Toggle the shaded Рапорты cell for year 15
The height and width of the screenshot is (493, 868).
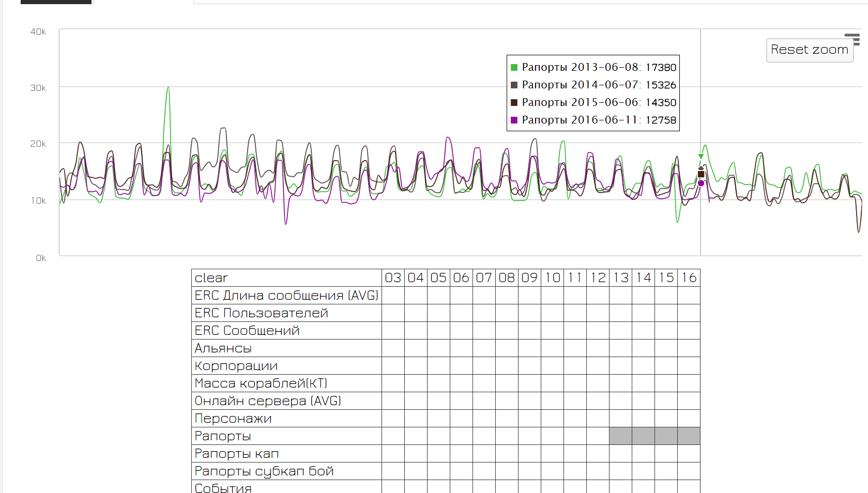pos(666,436)
